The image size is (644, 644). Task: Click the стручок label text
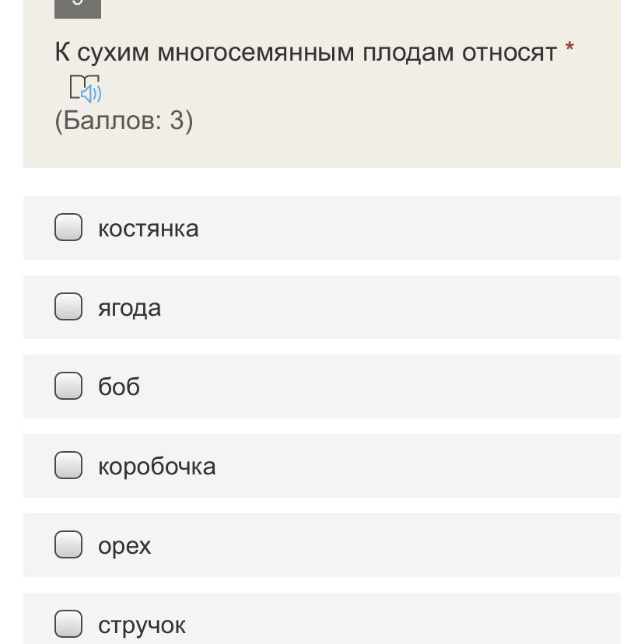(142, 625)
